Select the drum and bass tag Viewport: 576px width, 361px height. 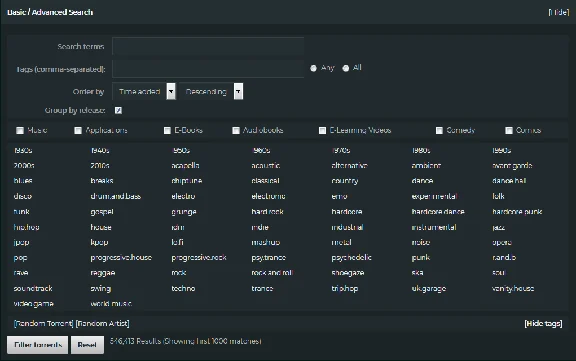(x=116, y=196)
